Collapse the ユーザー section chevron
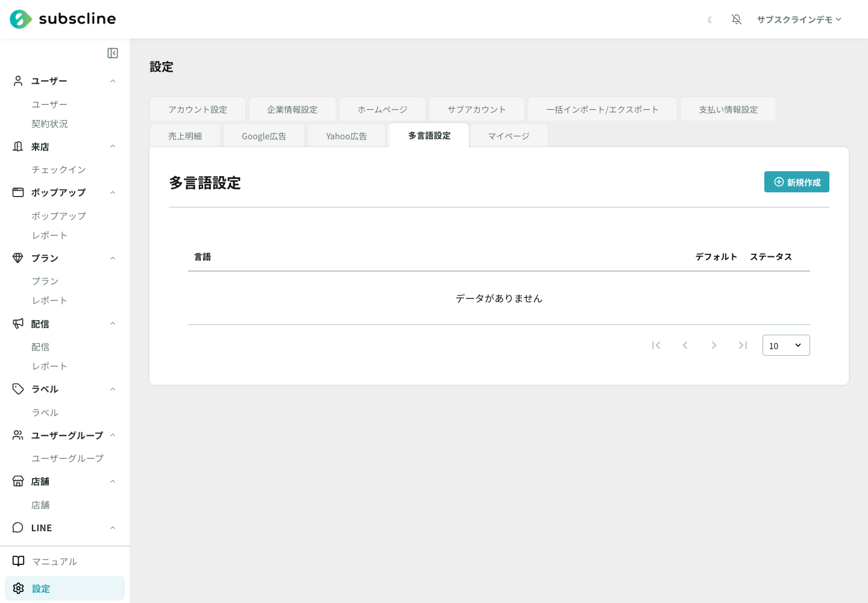 pyautogui.click(x=113, y=81)
